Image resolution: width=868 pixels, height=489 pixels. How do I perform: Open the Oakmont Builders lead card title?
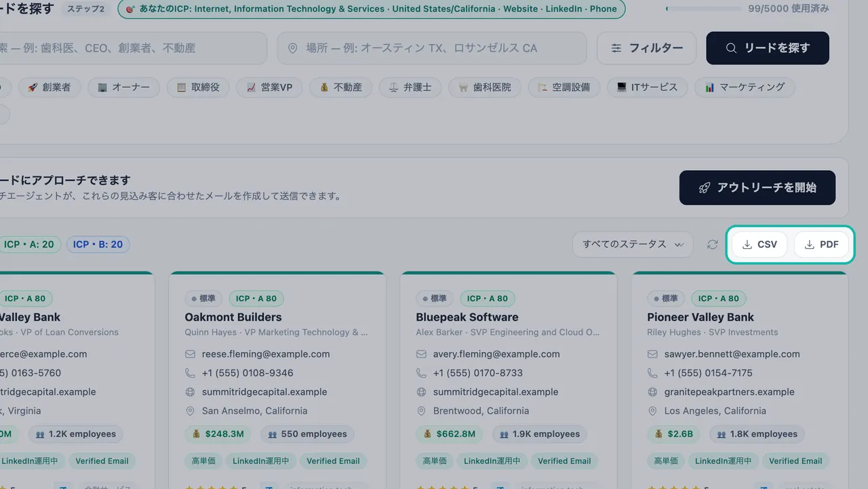pos(233,317)
